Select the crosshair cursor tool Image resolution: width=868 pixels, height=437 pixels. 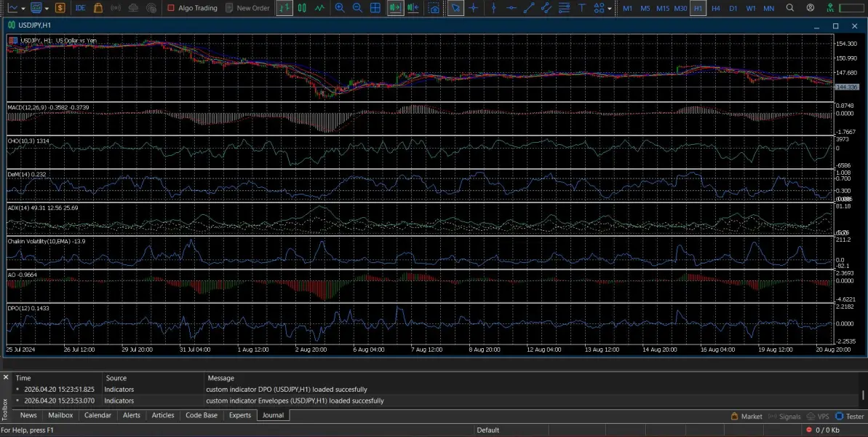(474, 8)
